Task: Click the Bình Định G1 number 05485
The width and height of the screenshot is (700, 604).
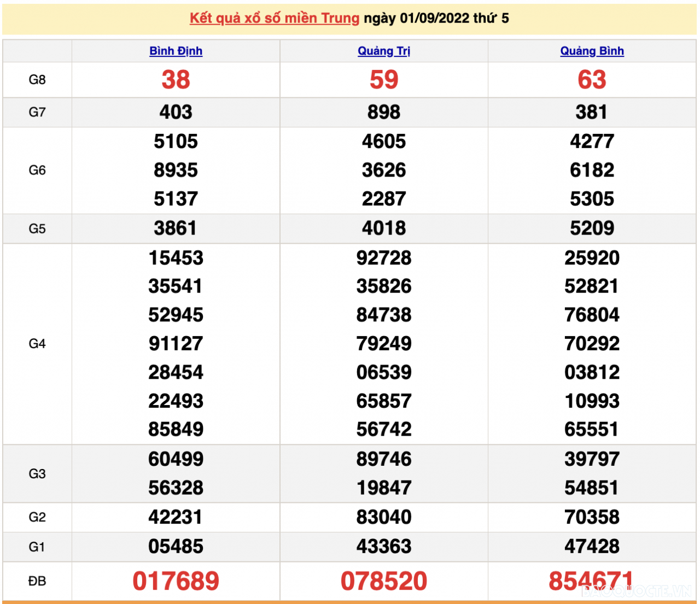Action: 176,546
